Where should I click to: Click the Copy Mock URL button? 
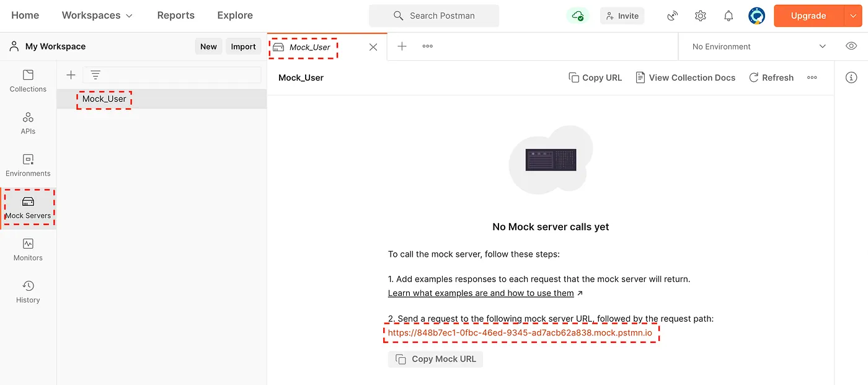[x=435, y=359]
